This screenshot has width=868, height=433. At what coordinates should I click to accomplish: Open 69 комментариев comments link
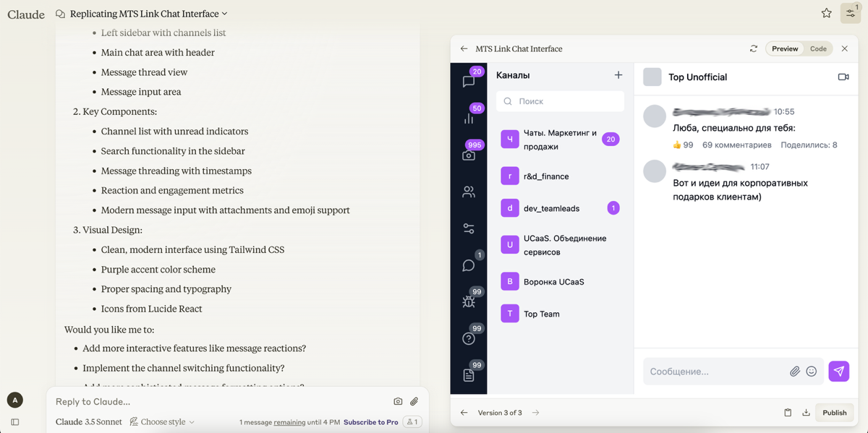[737, 145]
